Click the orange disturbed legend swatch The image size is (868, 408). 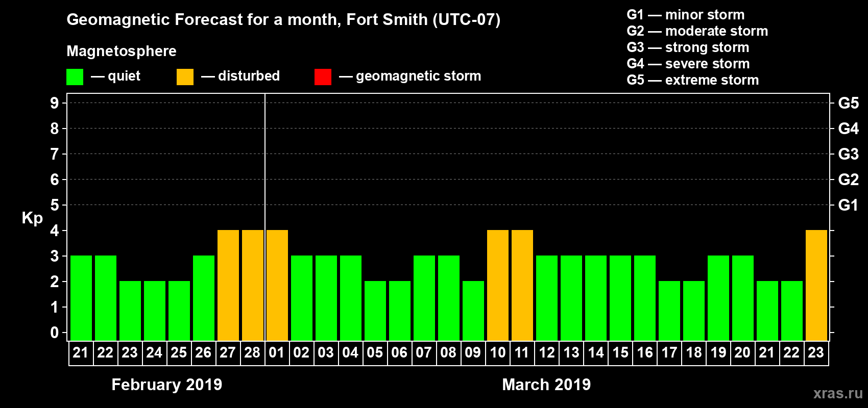pyautogui.click(x=185, y=77)
